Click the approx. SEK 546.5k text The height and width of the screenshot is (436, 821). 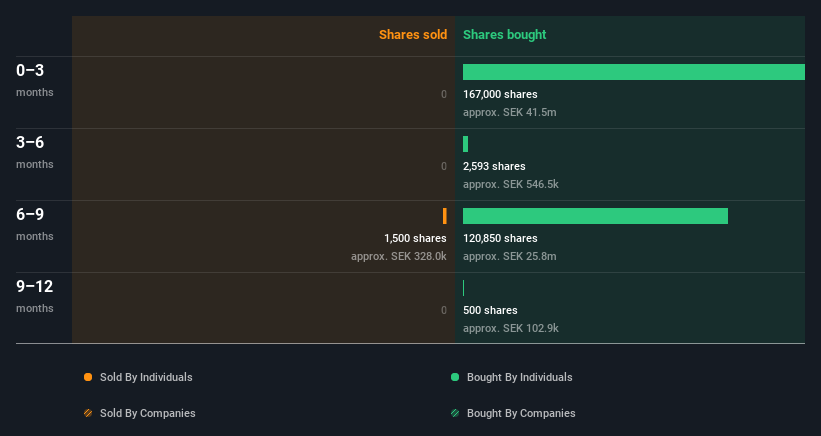tap(511, 184)
